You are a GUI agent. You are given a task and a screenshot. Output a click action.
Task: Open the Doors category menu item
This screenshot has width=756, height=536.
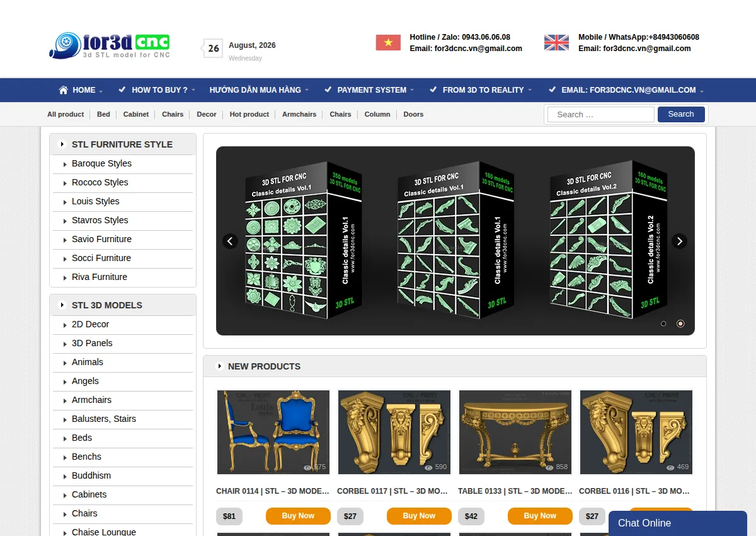(x=413, y=114)
